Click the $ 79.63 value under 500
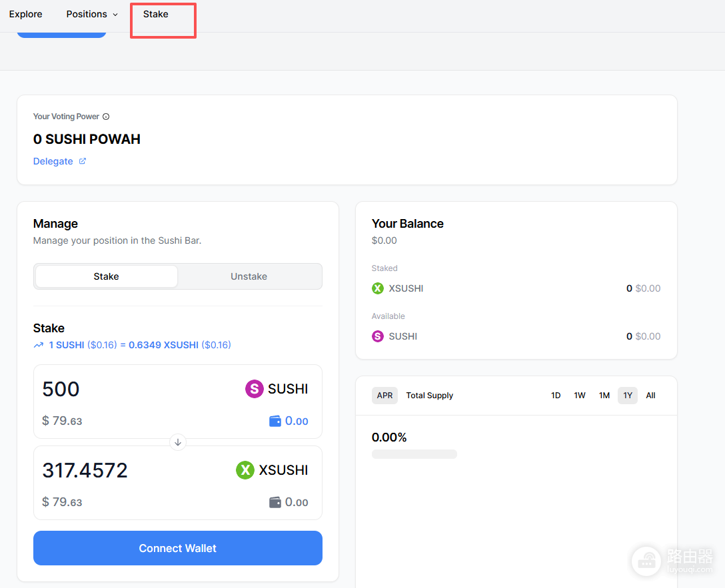The width and height of the screenshot is (725, 588). point(62,421)
